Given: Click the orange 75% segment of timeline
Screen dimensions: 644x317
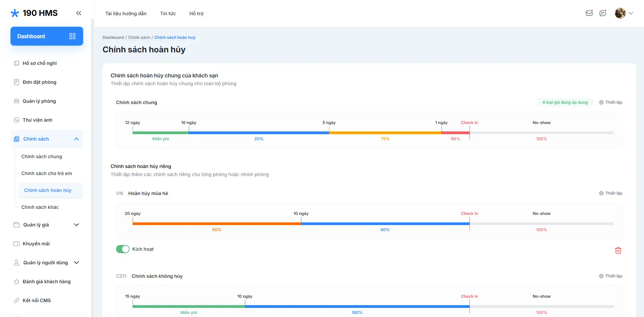Looking at the screenshot, I should tap(385, 133).
